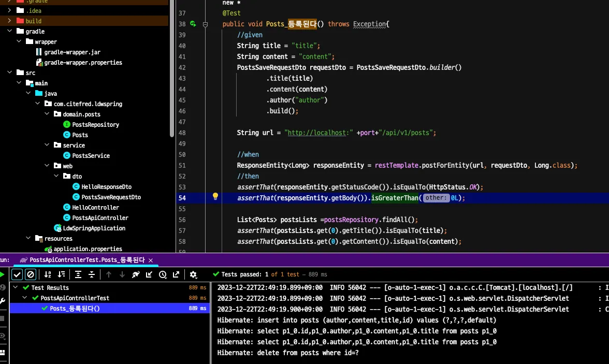The width and height of the screenshot is (609, 364).
Task: Open test runner settings gear
Action: (x=193, y=274)
